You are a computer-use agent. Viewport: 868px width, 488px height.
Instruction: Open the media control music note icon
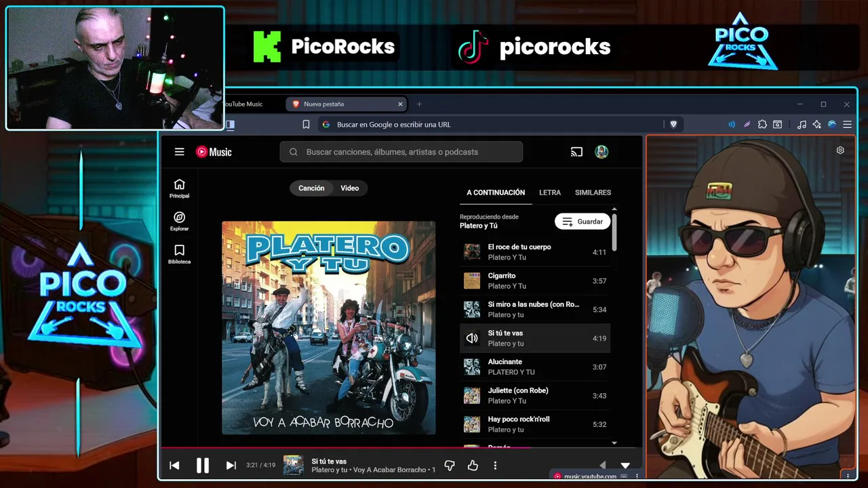pyautogui.click(x=802, y=124)
